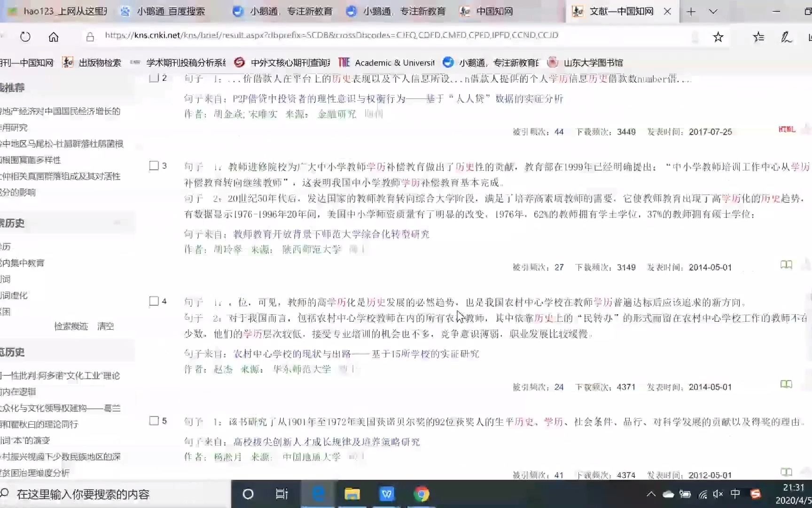Open source 陕西师范大学 link
This screenshot has height=508, width=812.
[312, 249]
